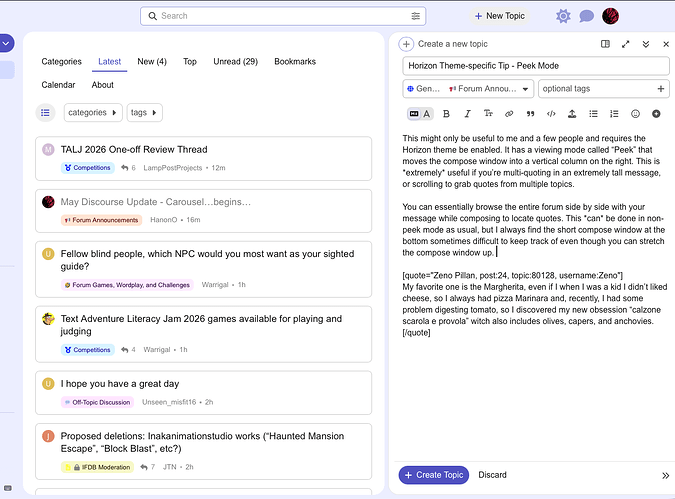Insert hyperlink in composer
675x499 pixels.
click(x=509, y=114)
